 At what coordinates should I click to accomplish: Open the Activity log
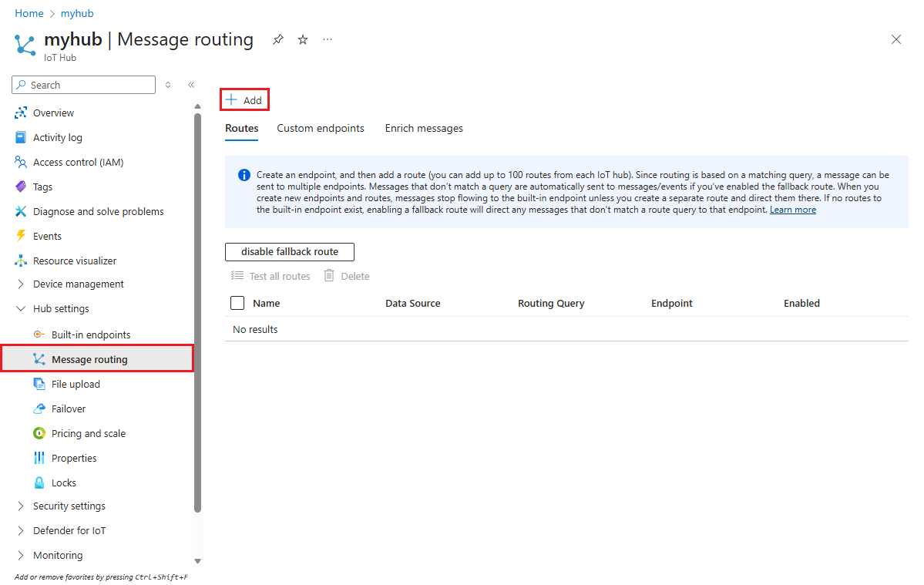58,136
